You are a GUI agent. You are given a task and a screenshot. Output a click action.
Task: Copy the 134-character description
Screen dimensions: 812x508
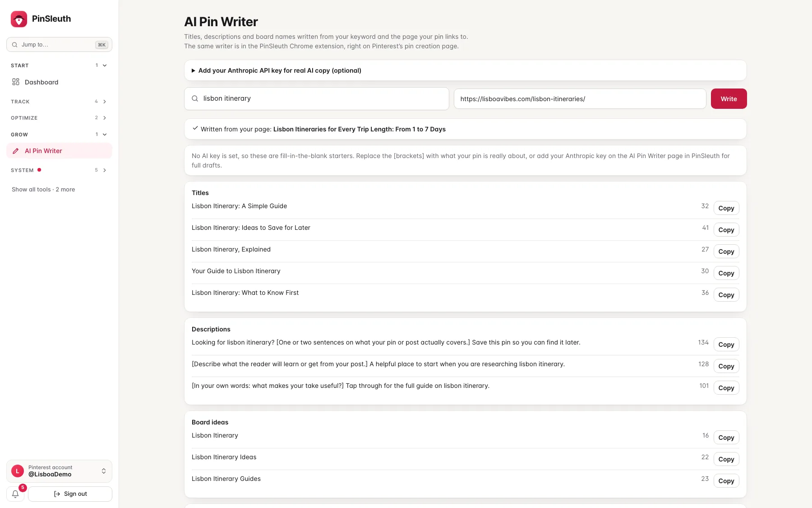coord(726,345)
